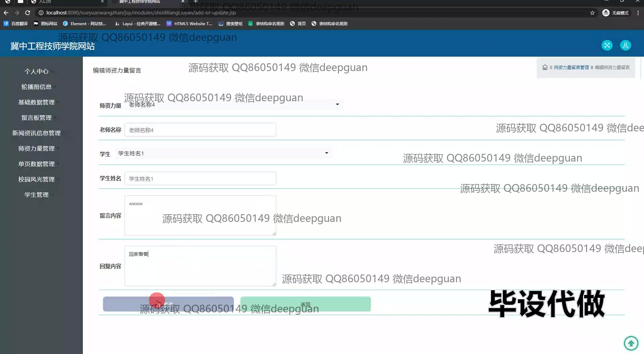Open 师资力量管理 in sidebar

pos(36,149)
